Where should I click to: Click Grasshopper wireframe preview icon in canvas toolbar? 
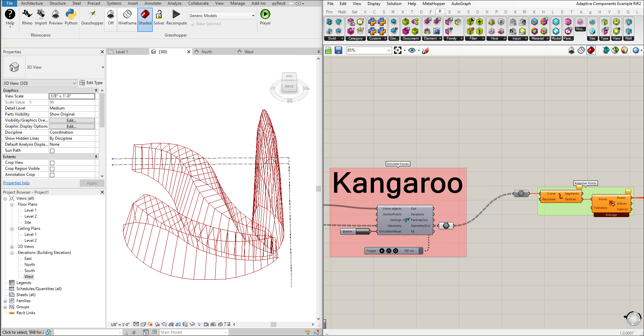[x=581, y=50]
